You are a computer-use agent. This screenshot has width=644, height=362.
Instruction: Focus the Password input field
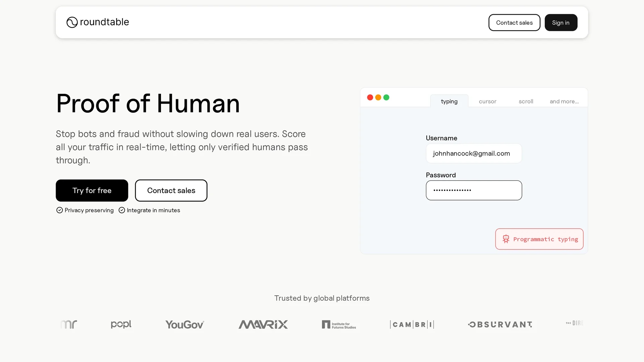click(474, 190)
